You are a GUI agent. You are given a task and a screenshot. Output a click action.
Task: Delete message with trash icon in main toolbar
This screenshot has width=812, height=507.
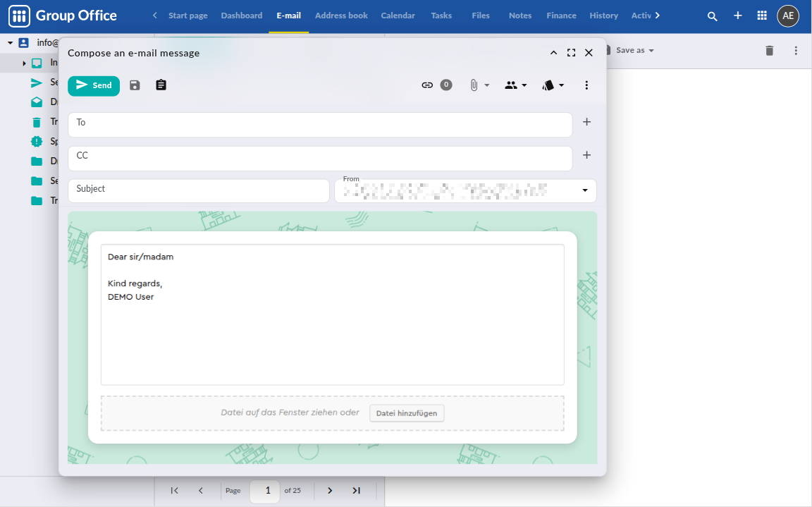coord(770,50)
